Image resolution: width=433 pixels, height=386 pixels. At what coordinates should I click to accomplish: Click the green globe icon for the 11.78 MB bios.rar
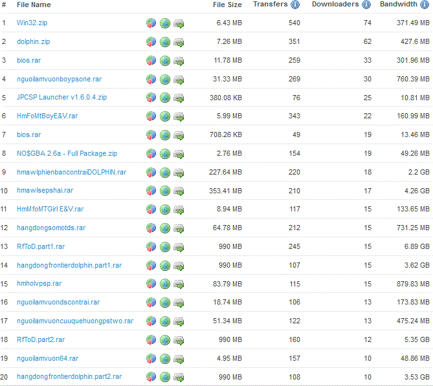pos(165,61)
